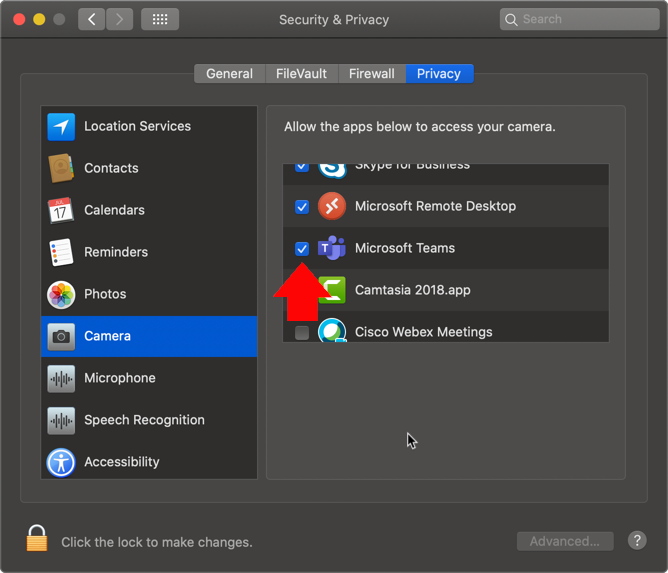Click the Camtasia 2018.app name
This screenshot has width=668, height=573.
(413, 290)
